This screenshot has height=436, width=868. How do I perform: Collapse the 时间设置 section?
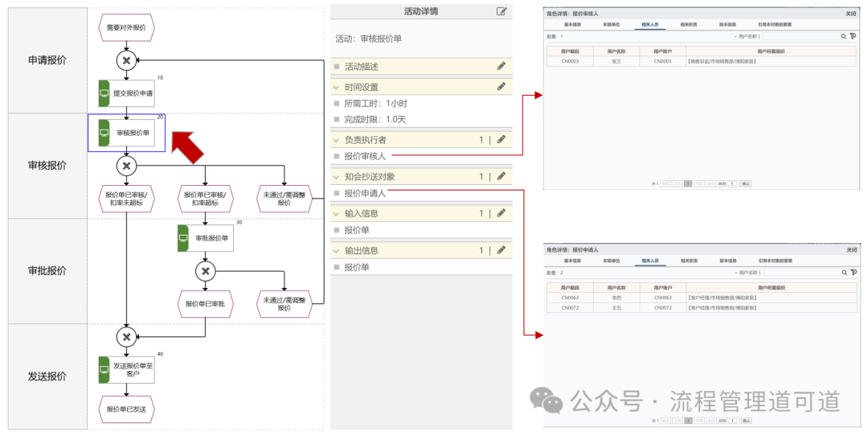336,87
